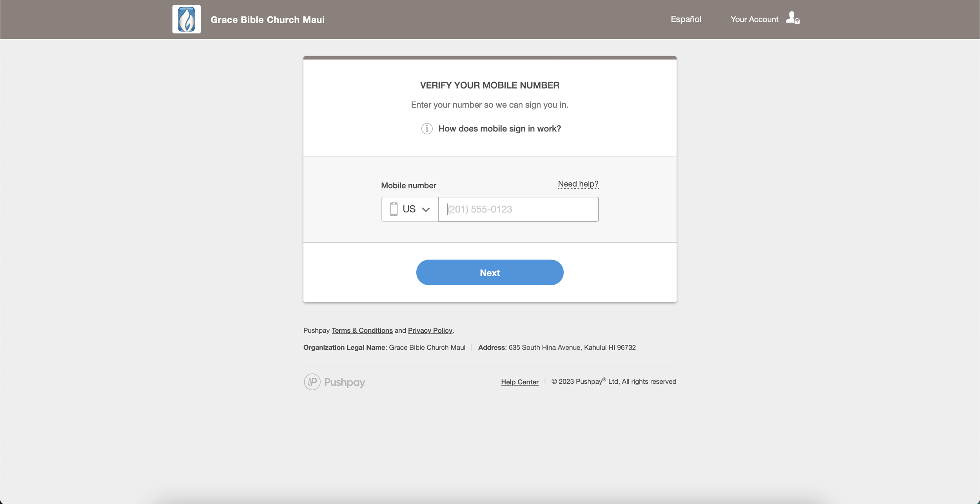Focus the mobile number input field
980x504 pixels.
click(x=518, y=209)
